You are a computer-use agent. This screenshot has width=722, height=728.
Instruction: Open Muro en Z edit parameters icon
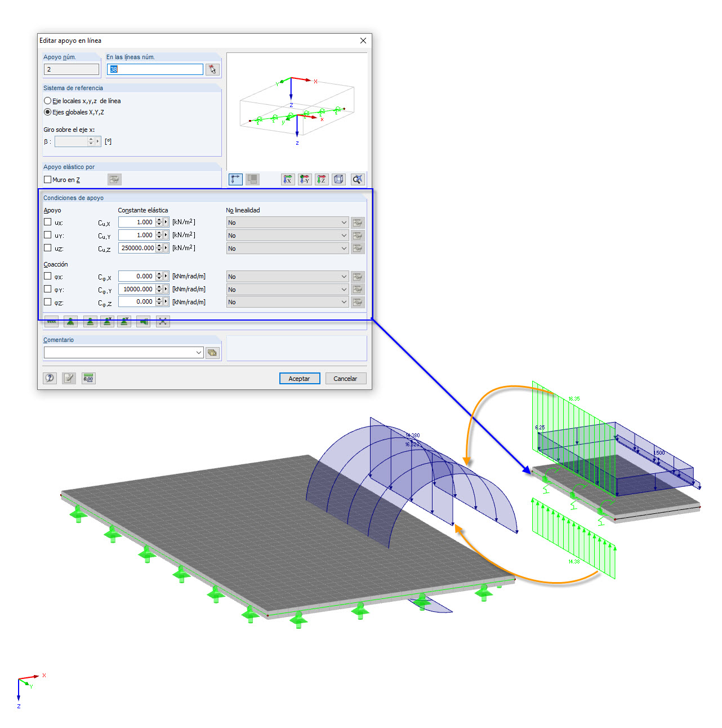(x=114, y=180)
